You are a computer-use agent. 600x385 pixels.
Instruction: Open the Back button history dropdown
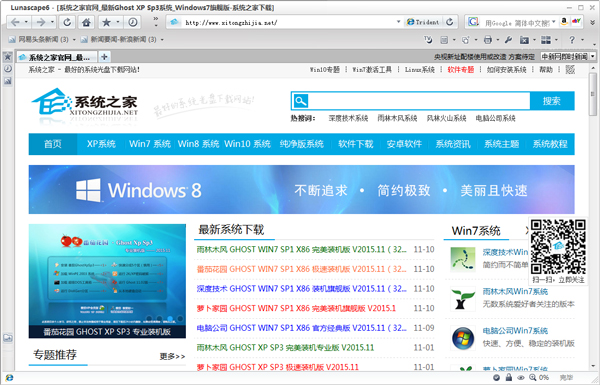point(26,22)
